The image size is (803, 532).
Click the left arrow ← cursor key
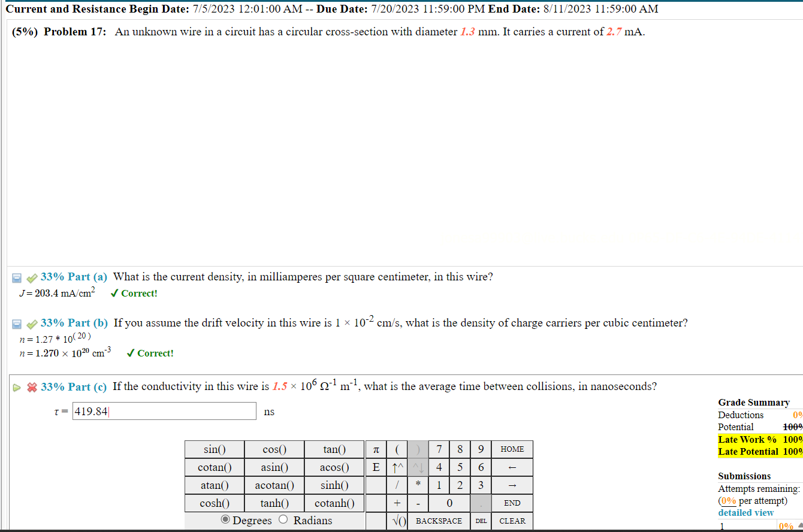[x=512, y=467]
